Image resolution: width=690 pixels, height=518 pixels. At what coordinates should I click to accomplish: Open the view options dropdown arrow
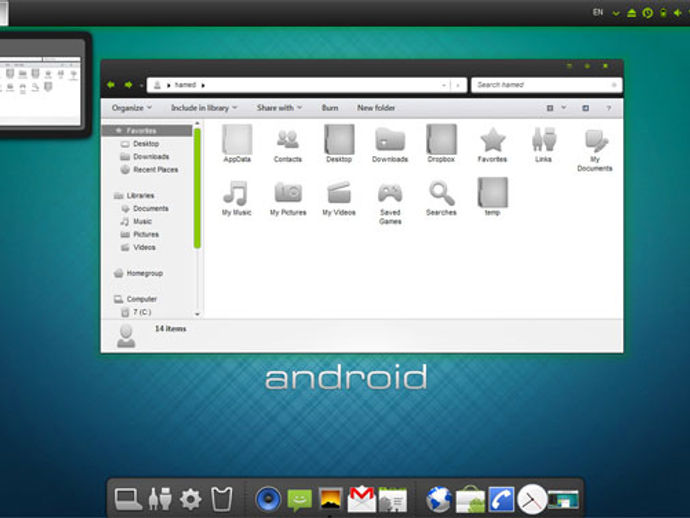[564, 108]
